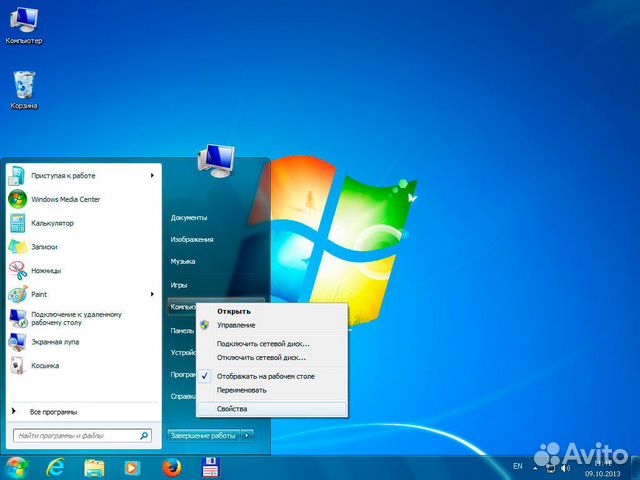This screenshot has height=480, width=640.
Task: Launch Windows Media Player from the taskbar
Action: [x=132, y=468]
